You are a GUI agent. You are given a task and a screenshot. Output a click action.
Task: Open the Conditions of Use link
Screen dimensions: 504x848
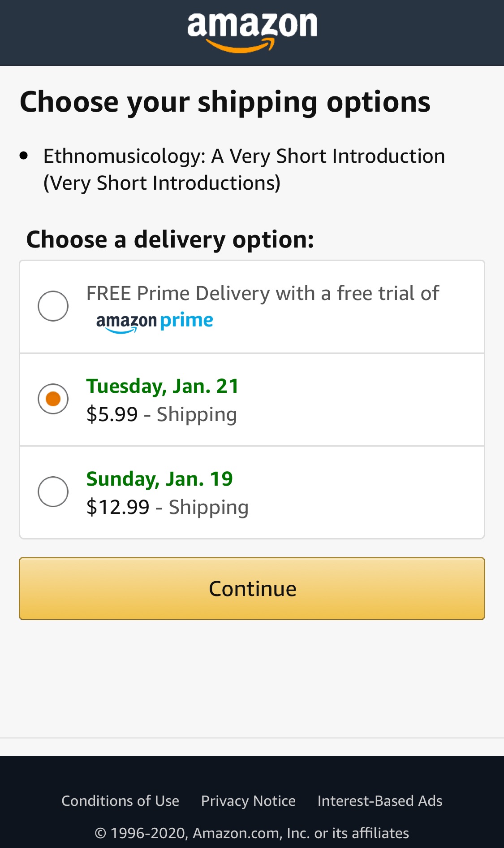point(120,801)
